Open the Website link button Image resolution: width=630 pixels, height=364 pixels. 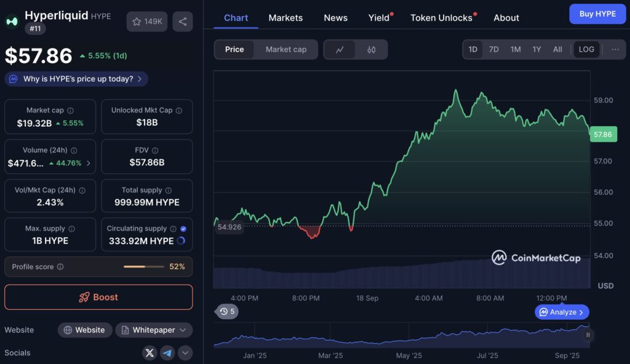(85, 330)
